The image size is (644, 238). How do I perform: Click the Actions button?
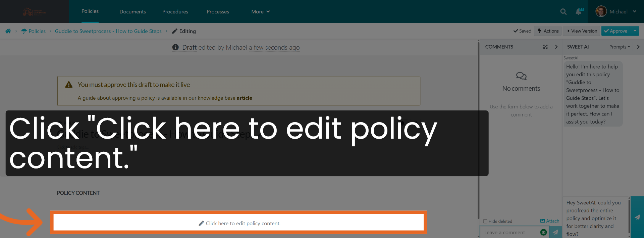click(548, 31)
